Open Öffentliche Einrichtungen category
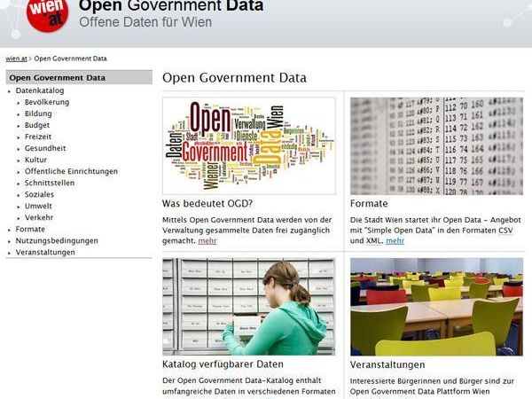The image size is (532, 399). pos(71,171)
